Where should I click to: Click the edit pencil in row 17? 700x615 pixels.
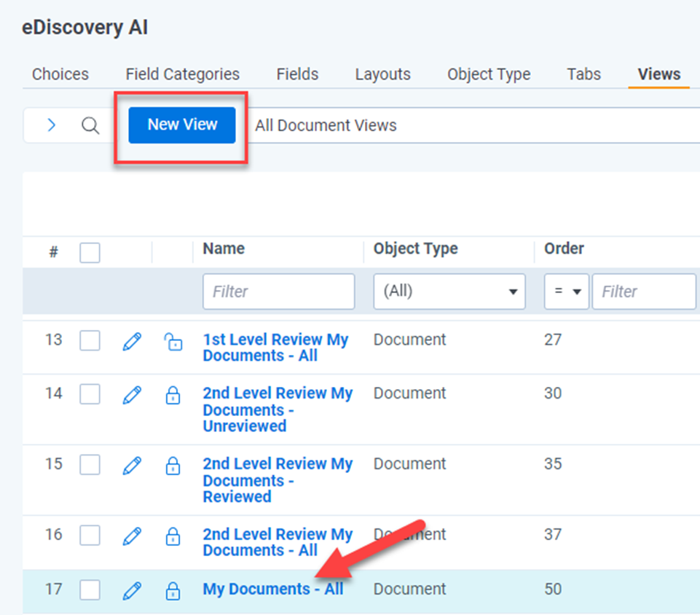click(x=132, y=590)
